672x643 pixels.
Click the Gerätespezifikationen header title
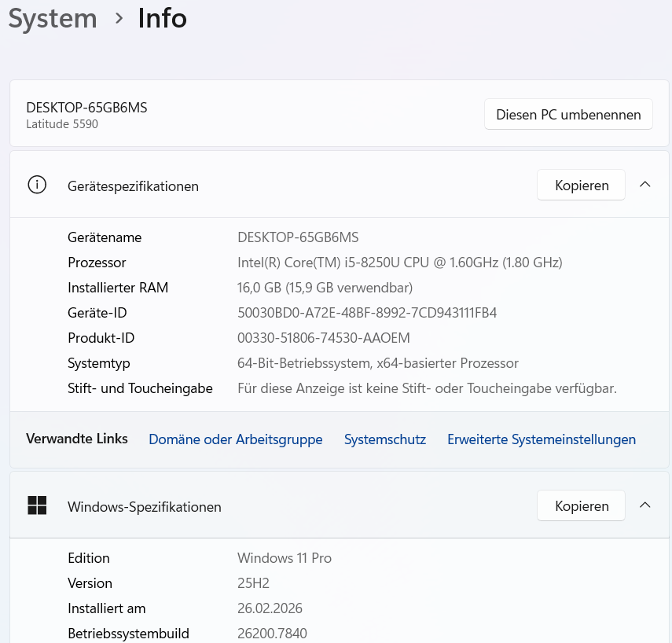pos(134,186)
